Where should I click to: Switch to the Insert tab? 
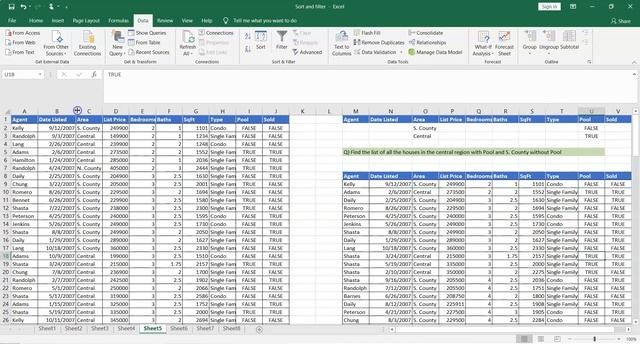[x=58, y=20]
